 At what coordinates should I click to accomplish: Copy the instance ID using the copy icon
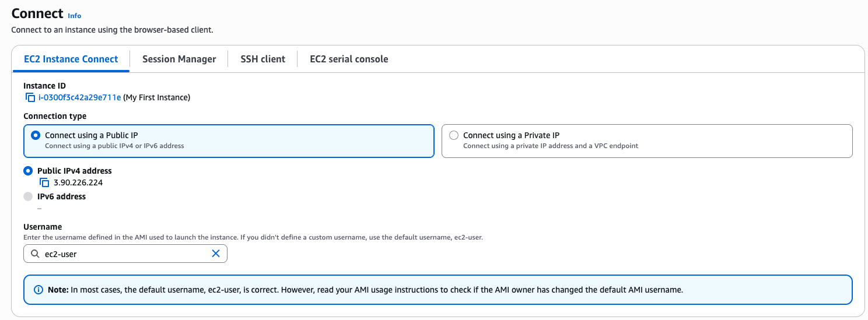pyautogui.click(x=30, y=98)
